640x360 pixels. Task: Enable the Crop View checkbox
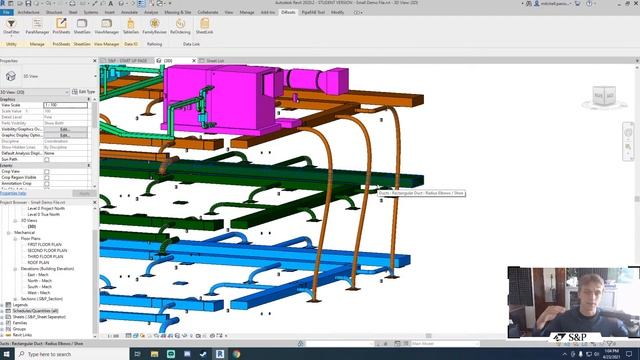pyautogui.click(x=47, y=171)
